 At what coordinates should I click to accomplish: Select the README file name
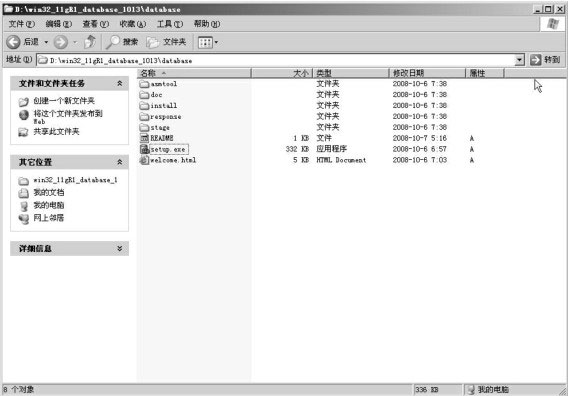point(162,138)
